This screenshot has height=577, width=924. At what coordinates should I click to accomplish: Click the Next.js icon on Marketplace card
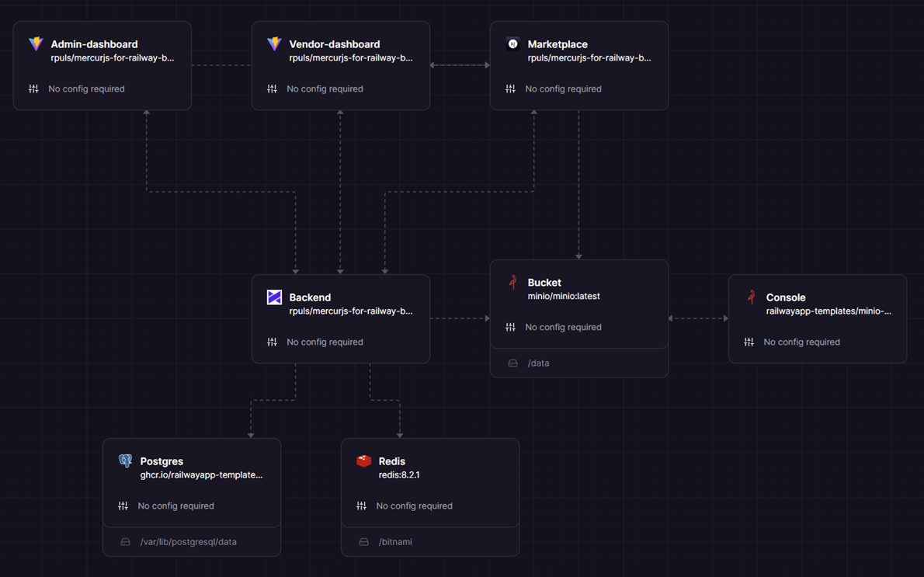click(x=512, y=44)
